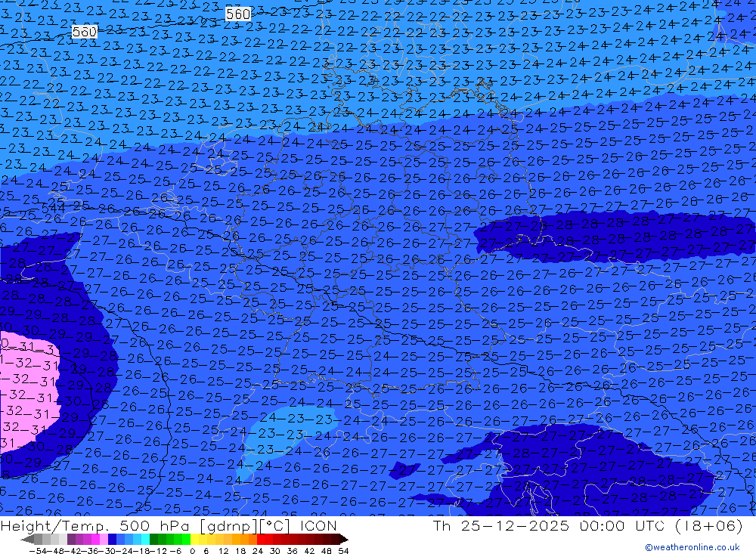Click the left arrow end of color scale
The width and height of the screenshot is (756, 554).
27,539
